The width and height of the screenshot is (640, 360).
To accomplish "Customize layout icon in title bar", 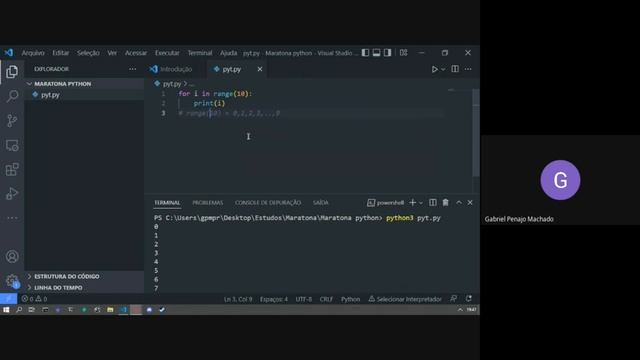I will coord(403,53).
